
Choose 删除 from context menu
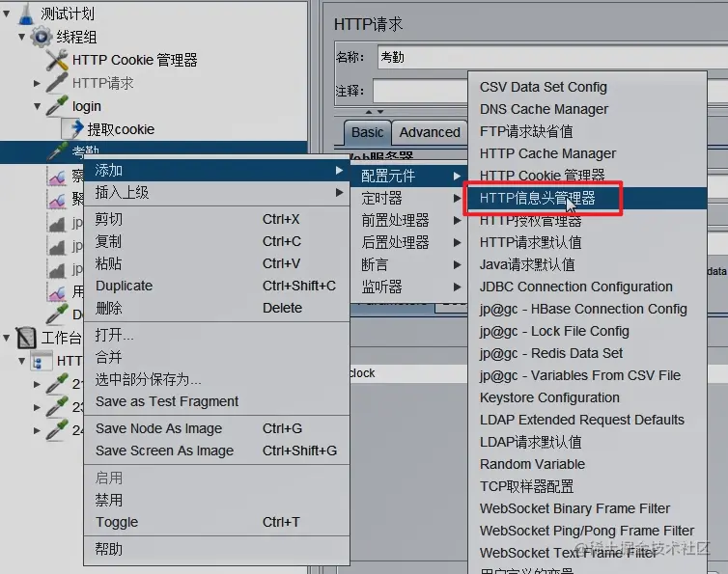coord(216,308)
